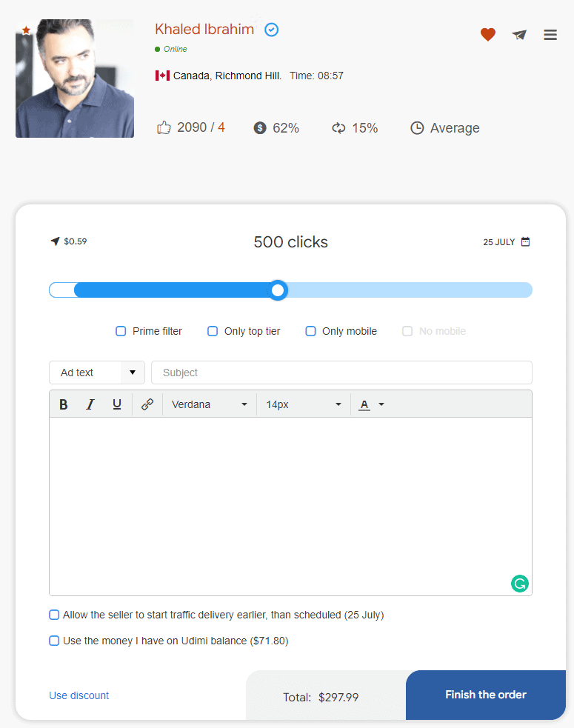The image size is (574, 728).
Task: Click the verified checkmark badge
Action: click(x=271, y=30)
